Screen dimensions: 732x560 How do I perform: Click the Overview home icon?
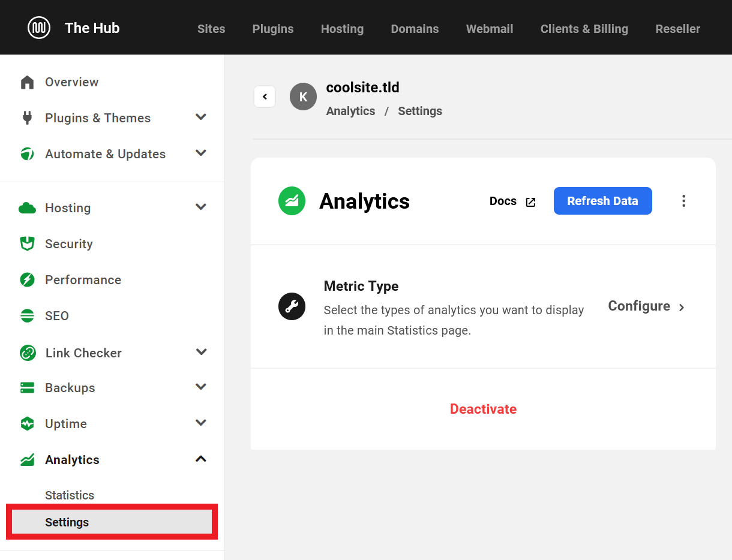coord(27,82)
